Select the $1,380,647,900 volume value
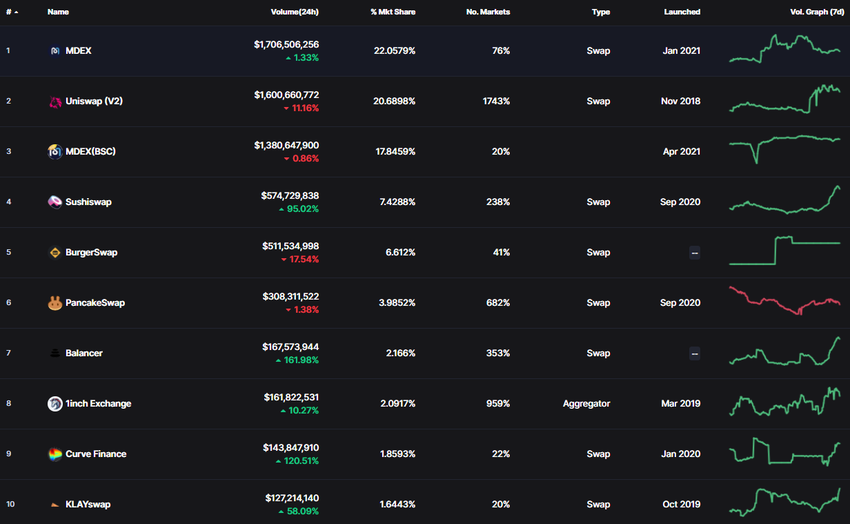The image size is (850, 524). (x=286, y=145)
